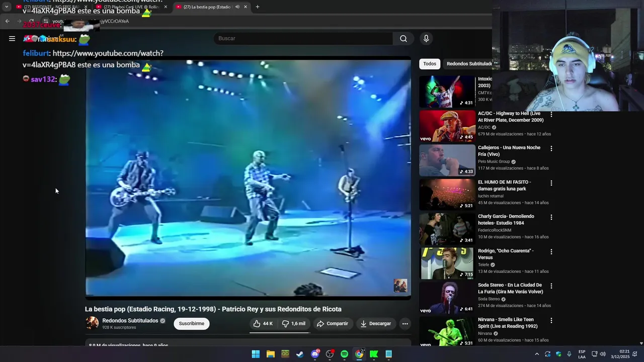The image size is (644, 362).
Task: Show hidden system tray icons chevron
Action: pyautogui.click(x=537, y=354)
